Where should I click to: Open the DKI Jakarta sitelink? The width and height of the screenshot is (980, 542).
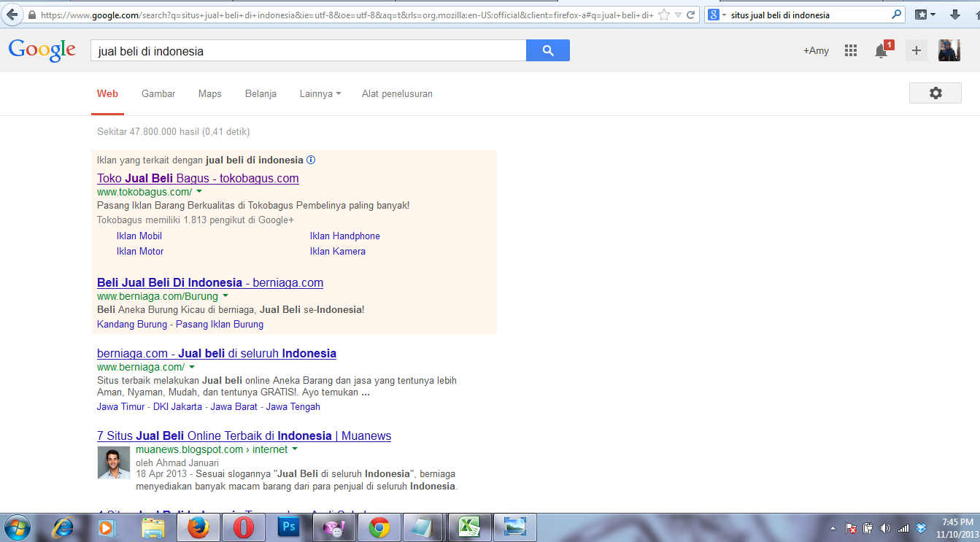(177, 406)
